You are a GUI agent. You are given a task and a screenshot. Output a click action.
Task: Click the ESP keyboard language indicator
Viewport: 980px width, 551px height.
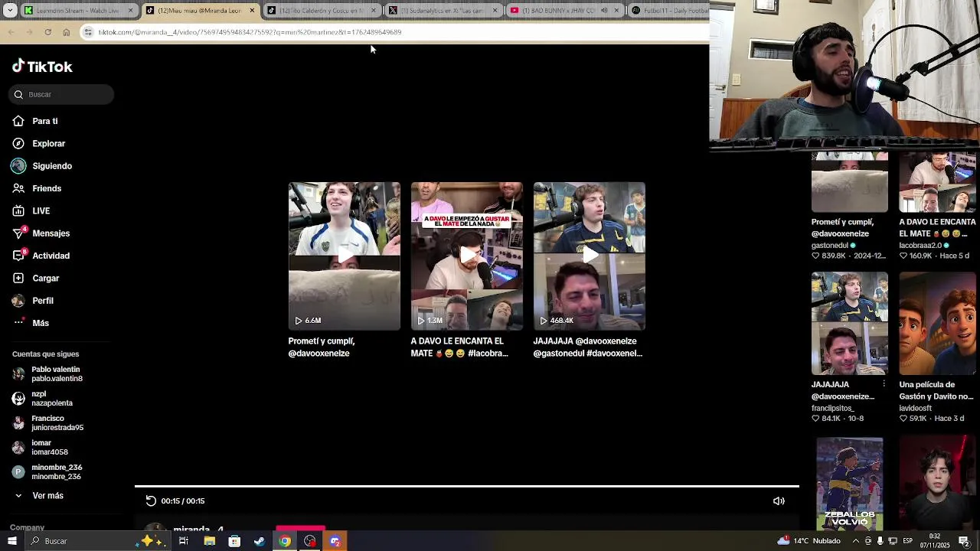coord(907,541)
